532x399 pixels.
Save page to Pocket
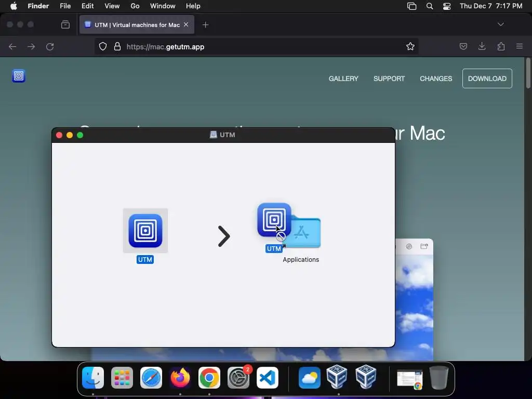(463, 46)
